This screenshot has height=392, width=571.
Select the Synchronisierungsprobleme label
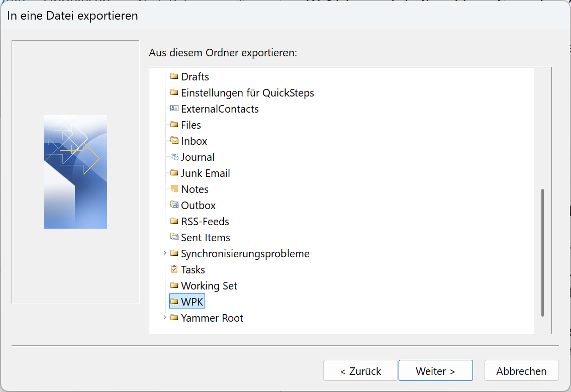coord(245,254)
